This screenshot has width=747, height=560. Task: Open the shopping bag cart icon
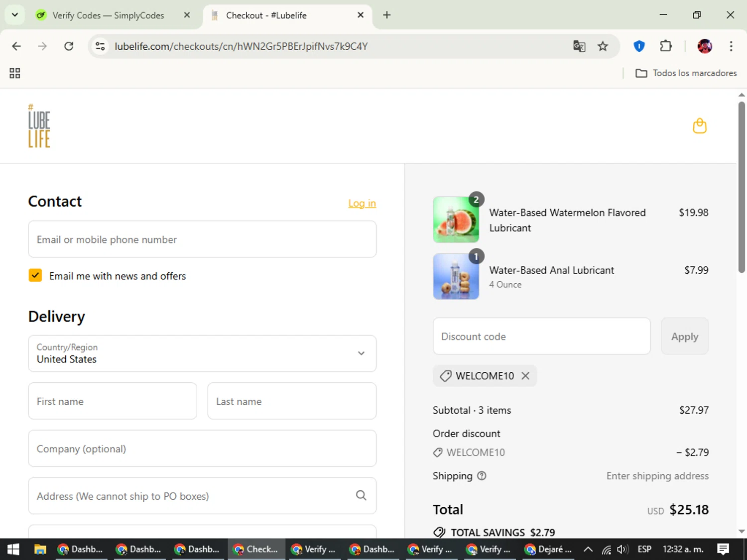click(x=700, y=126)
